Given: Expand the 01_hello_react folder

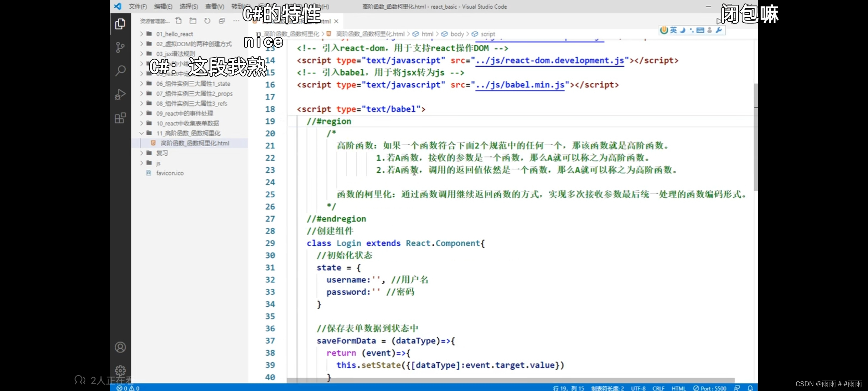Looking at the screenshot, I should [174, 34].
